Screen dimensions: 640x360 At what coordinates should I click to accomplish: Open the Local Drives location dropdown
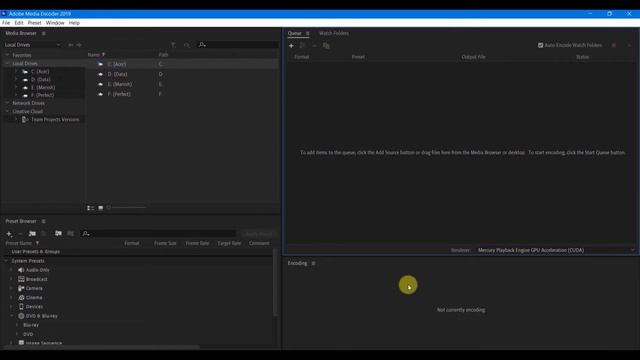tap(32, 45)
